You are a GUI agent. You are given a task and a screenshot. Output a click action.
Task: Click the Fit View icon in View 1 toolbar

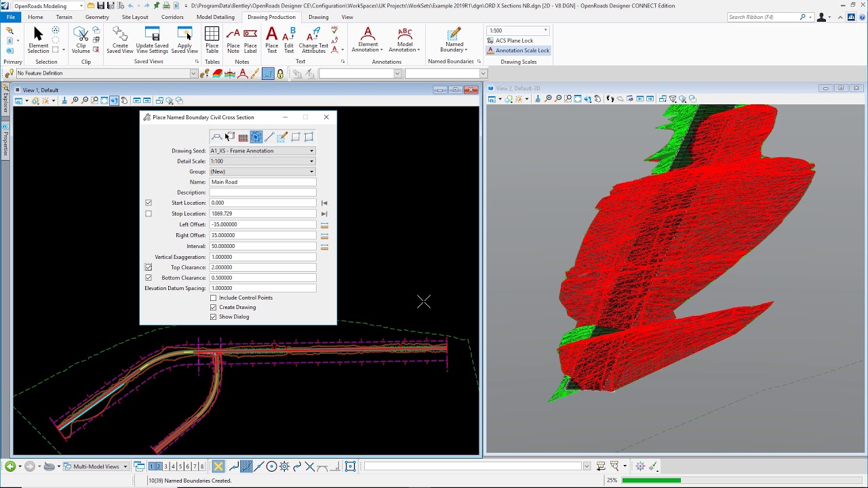(x=104, y=100)
